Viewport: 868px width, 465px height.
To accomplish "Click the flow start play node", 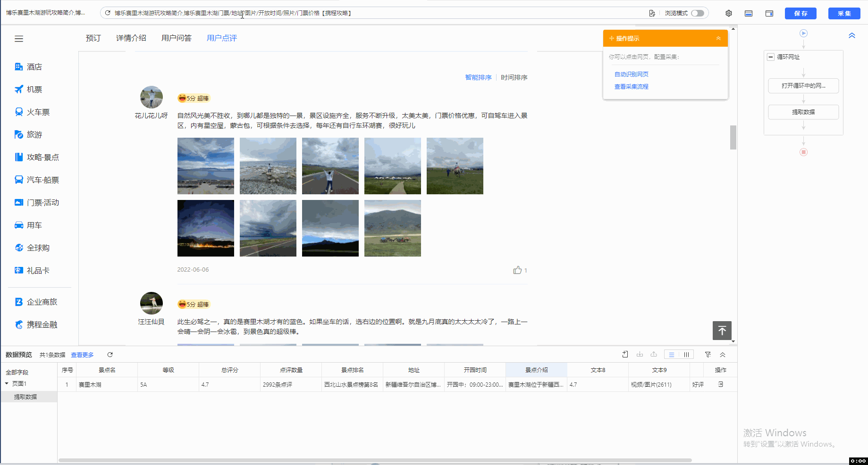I will [x=804, y=33].
